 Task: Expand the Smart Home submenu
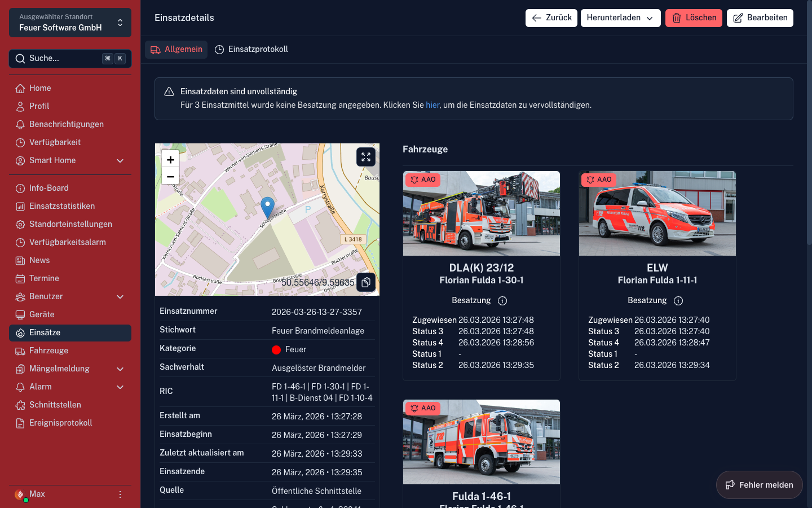[x=120, y=161]
